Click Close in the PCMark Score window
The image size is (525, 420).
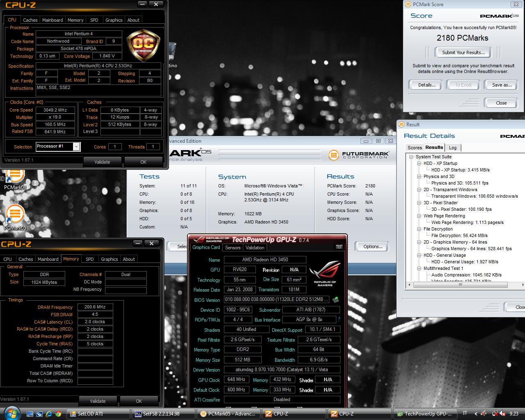(x=501, y=103)
